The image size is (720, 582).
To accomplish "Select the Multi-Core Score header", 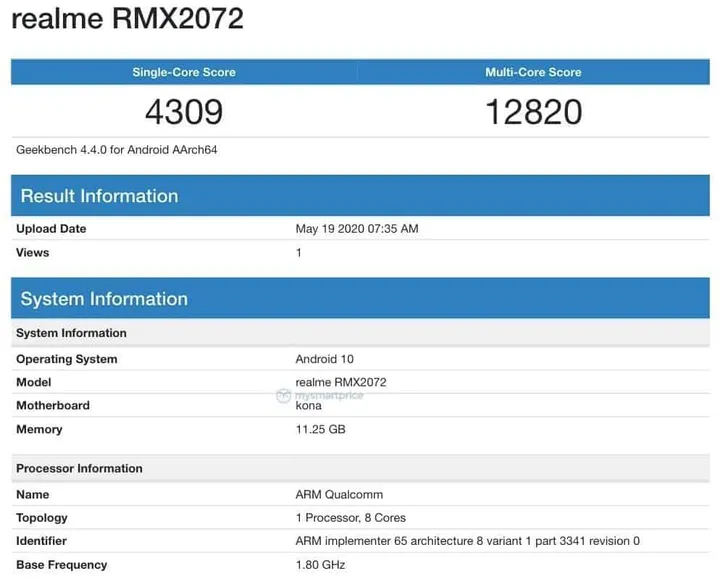I will 533,72.
